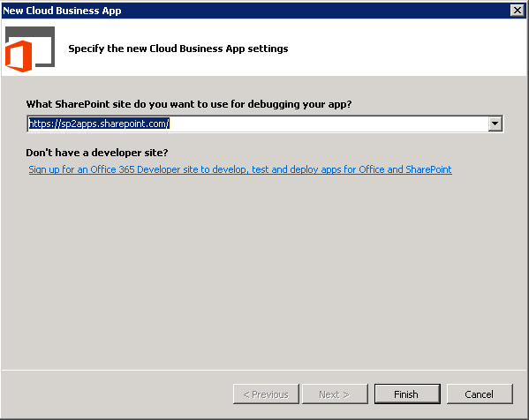Click the orange Office logo icon
The image size is (529, 420).
[19, 56]
